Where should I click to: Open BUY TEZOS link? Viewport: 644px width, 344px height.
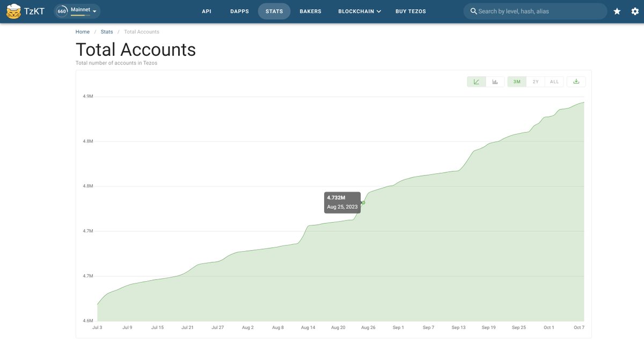(x=411, y=11)
